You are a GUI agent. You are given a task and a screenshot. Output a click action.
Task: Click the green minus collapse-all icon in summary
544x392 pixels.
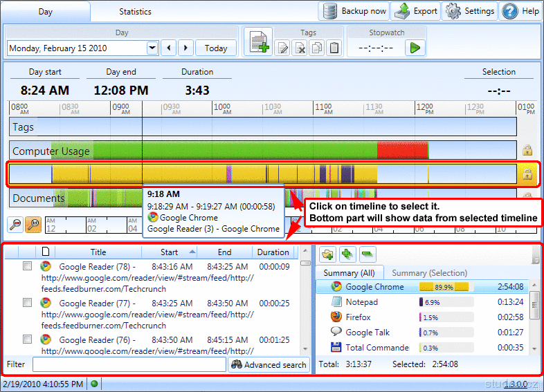(x=368, y=254)
